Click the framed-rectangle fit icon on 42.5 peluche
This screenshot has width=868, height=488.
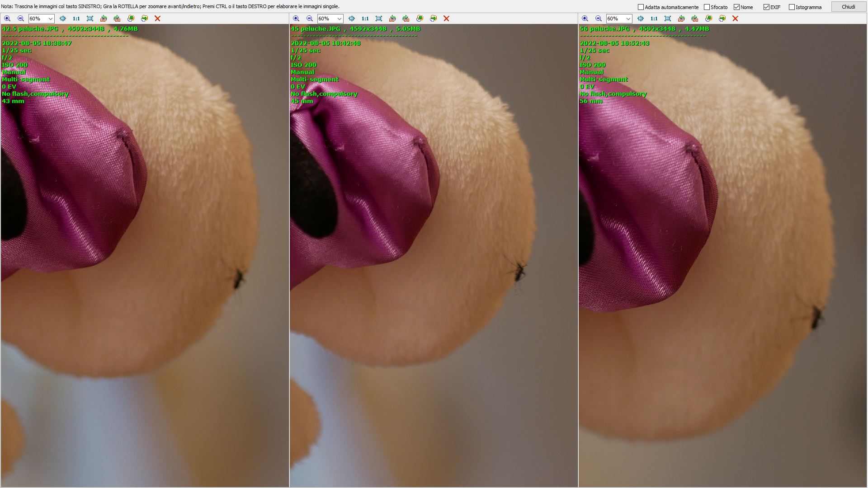point(90,19)
